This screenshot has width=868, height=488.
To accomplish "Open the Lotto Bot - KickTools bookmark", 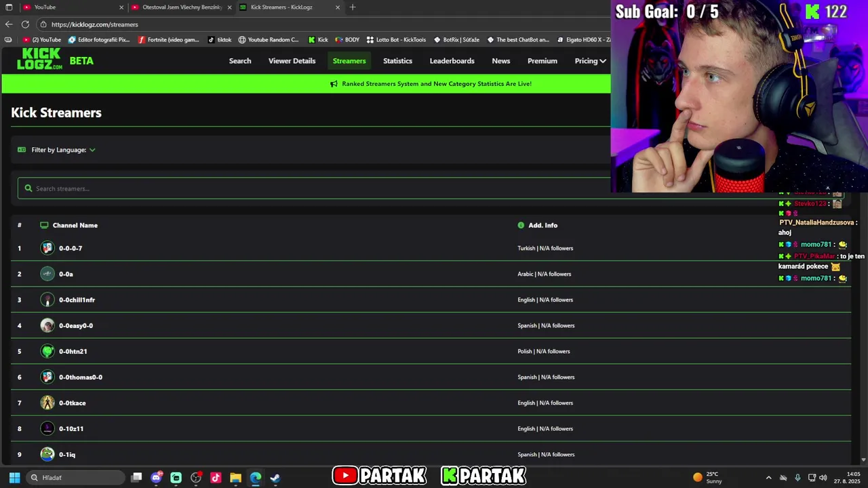I will (x=396, y=40).
